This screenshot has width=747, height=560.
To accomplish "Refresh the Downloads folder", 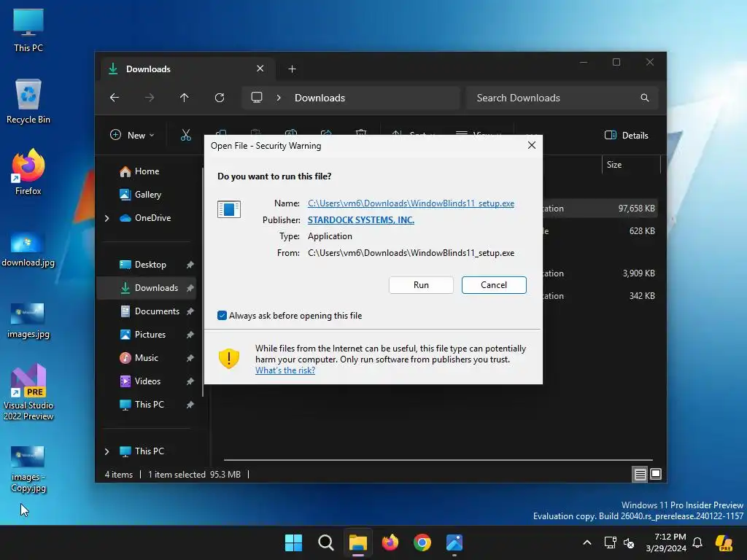I will tap(219, 98).
